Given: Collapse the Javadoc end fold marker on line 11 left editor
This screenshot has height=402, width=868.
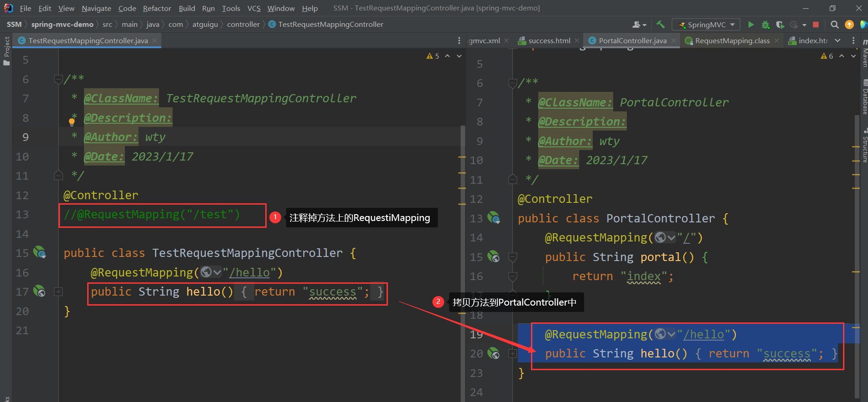Looking at the screenshot, I should click(58, 175).
